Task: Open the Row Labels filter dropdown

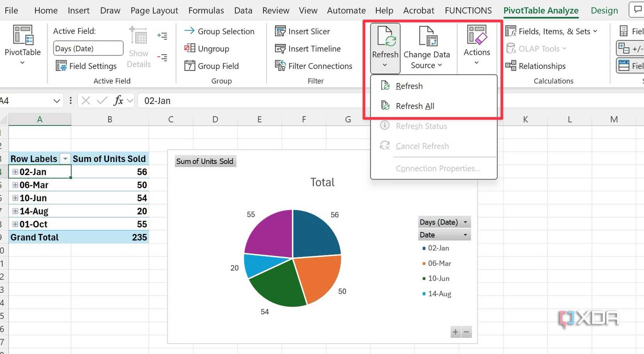Action: pos(65,159)
